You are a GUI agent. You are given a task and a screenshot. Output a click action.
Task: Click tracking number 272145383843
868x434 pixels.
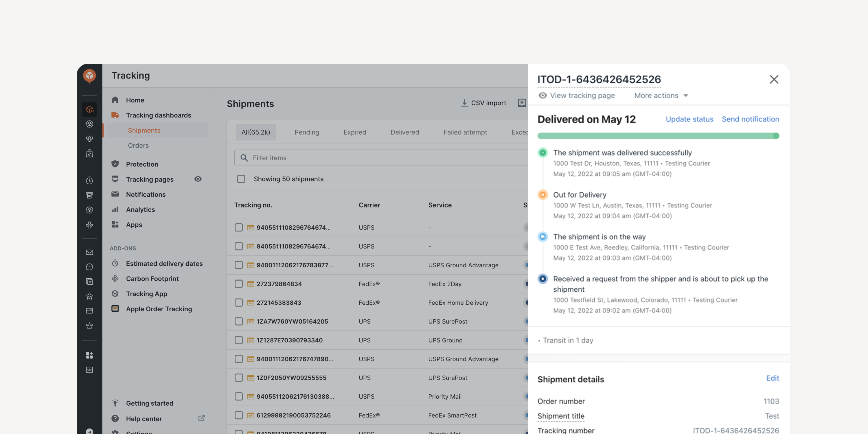click(279, 302)
